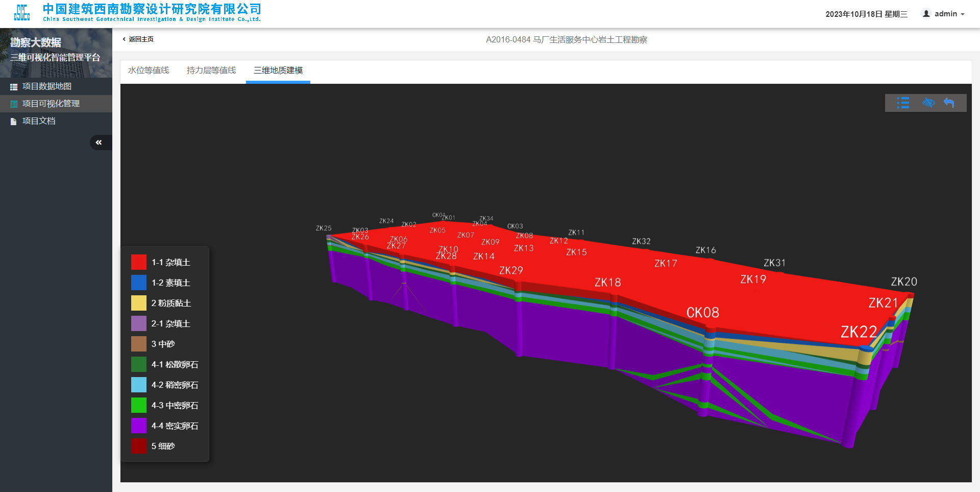Switch to the 水位等值线 tab

(149, 71)
